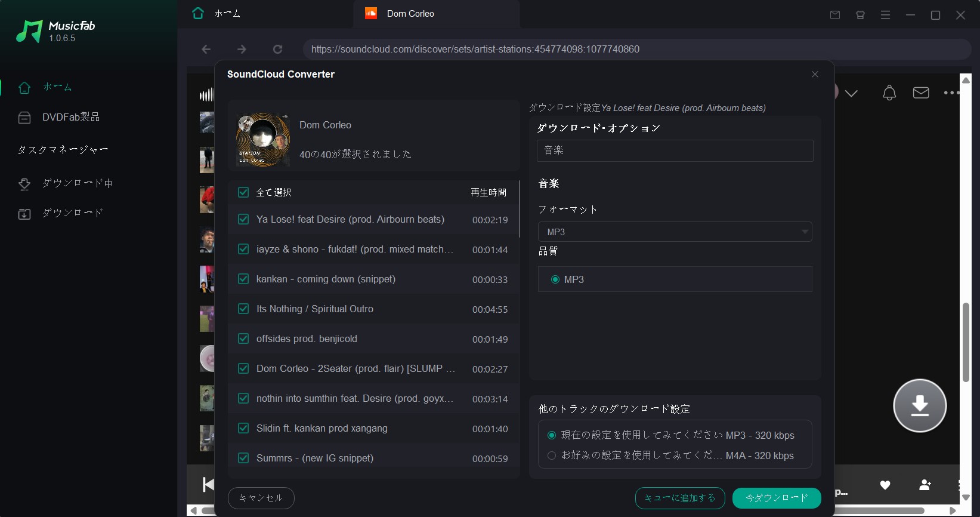
Task: Uncheck Slidin ft. kankan prod xangang
Action: pos(243,428)
